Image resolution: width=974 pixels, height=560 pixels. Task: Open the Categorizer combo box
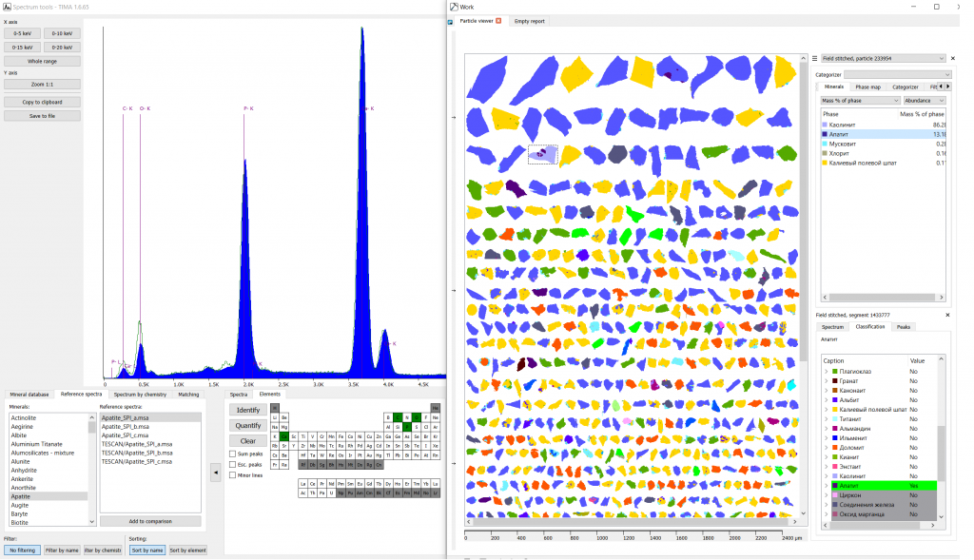coord(897,74)
